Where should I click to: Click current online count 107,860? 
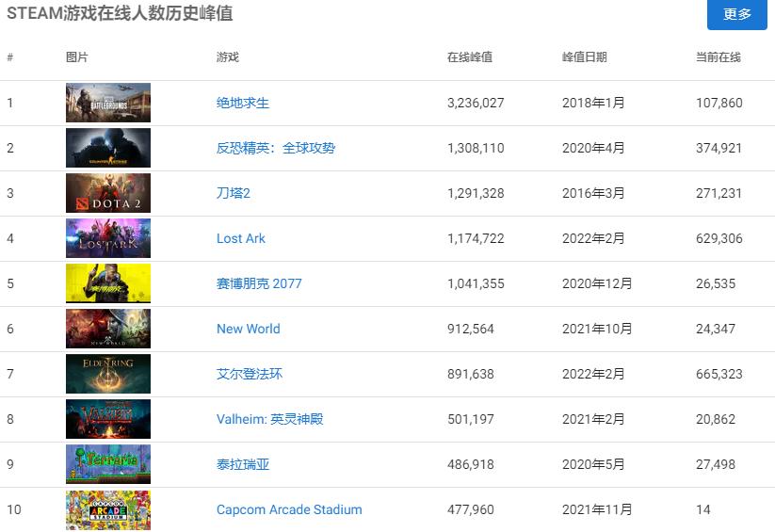coord(719,103)
